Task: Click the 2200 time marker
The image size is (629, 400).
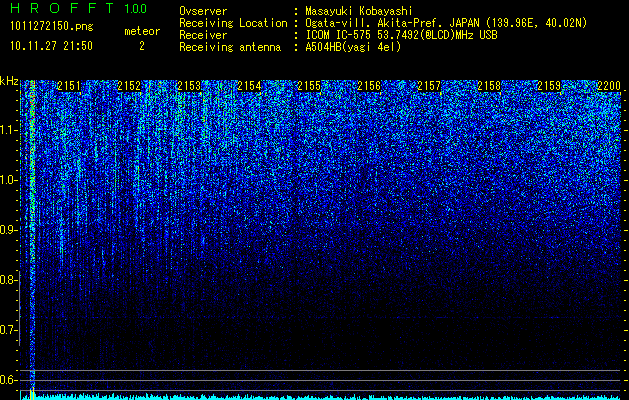Action: pos(609,86)
